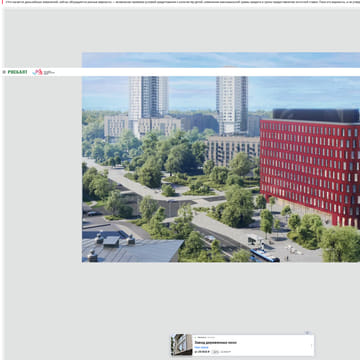Open the small gray icon before the Rosbalt logo
Viewport: 360px width, 360px height.
[x=4, y=72]
